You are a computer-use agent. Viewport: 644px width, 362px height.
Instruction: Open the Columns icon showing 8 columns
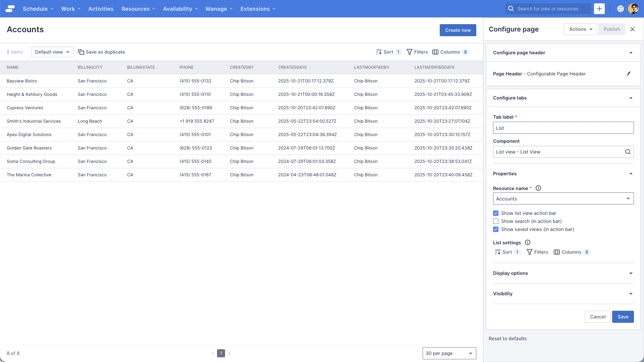435,52
